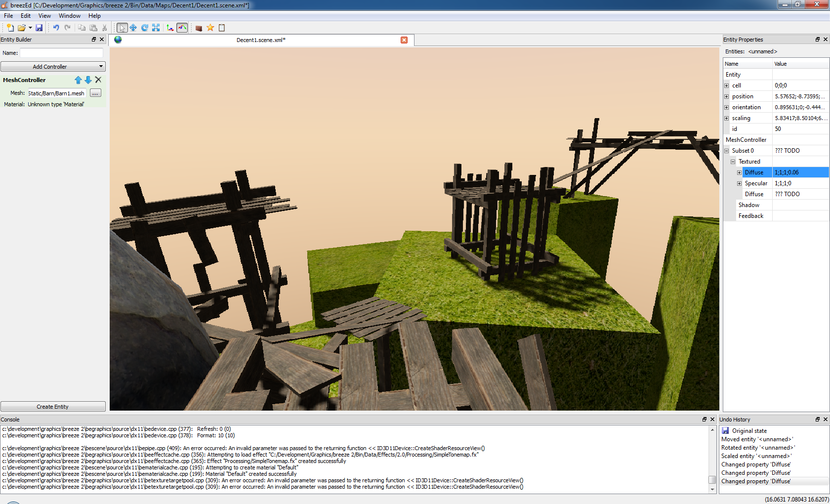Choose the Scale tool with four arrows
The height and width of the screenshot is (504, 830).
click(x=156, y=28)
